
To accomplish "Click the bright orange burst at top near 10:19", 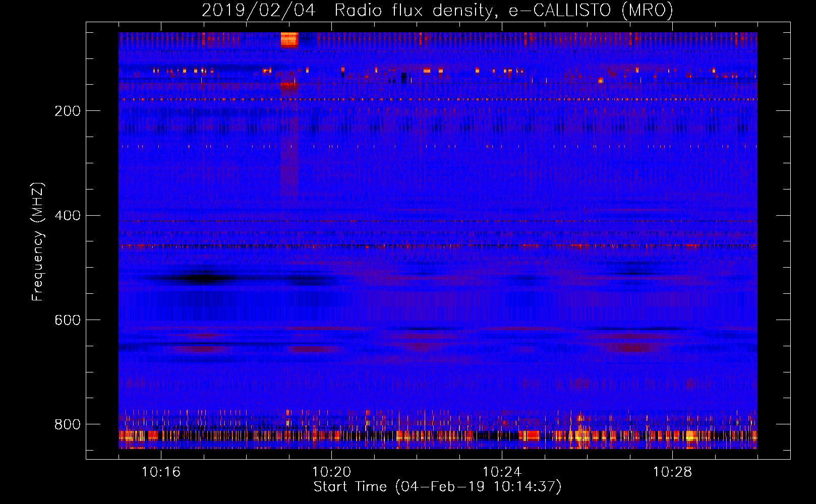I will [289, 39].
